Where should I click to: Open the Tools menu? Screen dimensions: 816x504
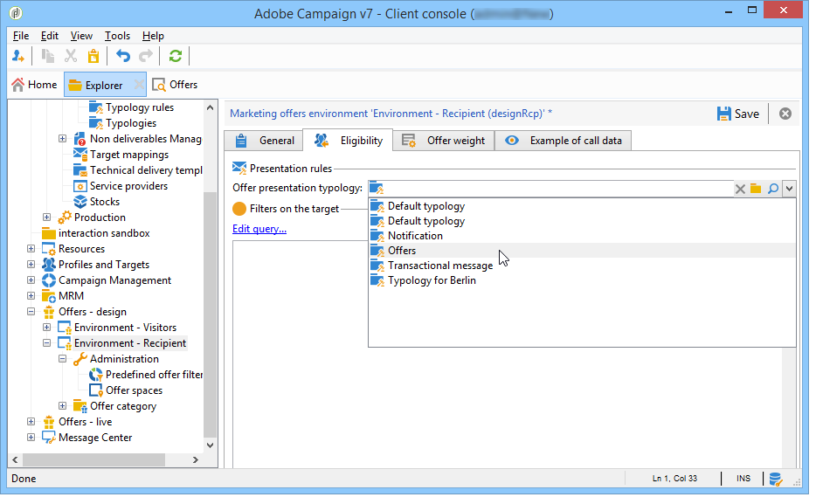[x=117, y=36]
